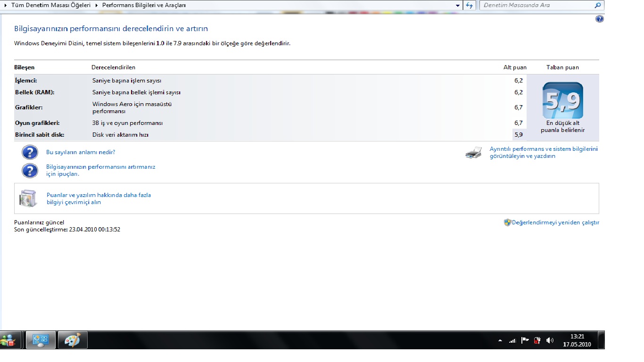Open the network signal tray icon
Image resolution: width=644 pixels, height=362 pixels.
[x=512, y=340]
